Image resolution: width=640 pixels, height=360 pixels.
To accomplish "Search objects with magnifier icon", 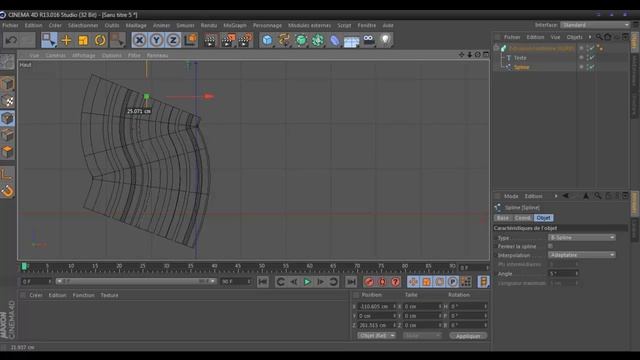I will tap(599, 37).
